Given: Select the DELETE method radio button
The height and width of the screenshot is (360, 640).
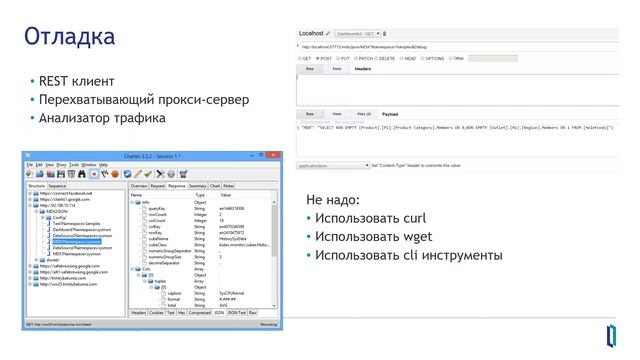Looking at the screenshot, I should pyautogui.click(x=376, y=58).
